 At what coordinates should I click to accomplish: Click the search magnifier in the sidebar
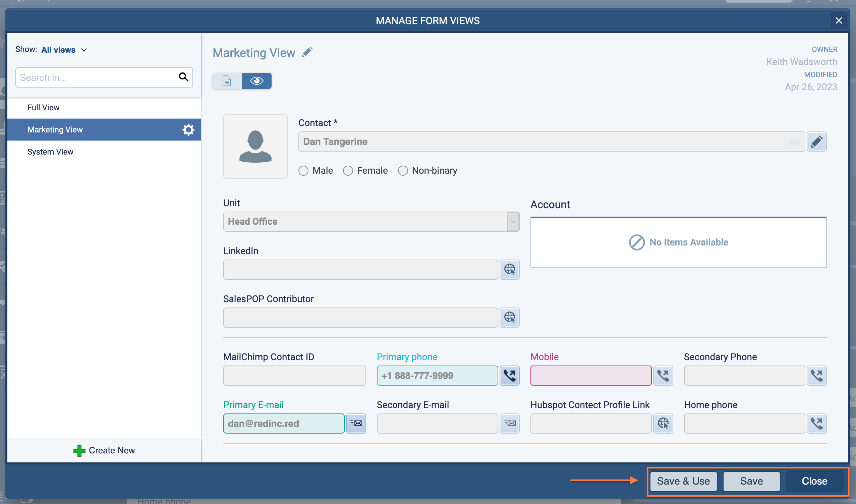click(184, 77)
